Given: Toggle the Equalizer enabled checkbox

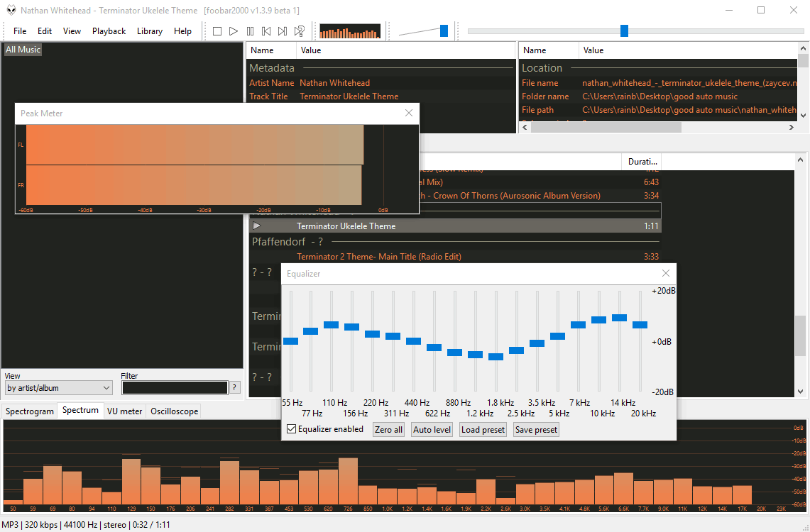Looking at the screenshot, I should pos(291,429).
